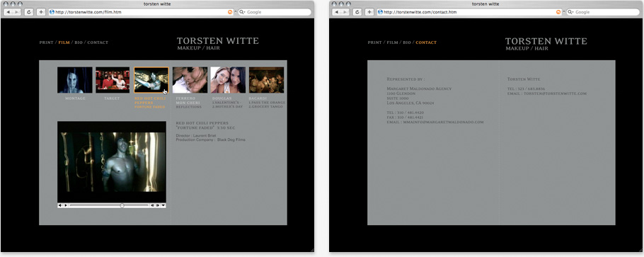Viewport: 644px width, 257px height.
Task: Open PRINT section in contact page nav
Action: coord(374,42)
